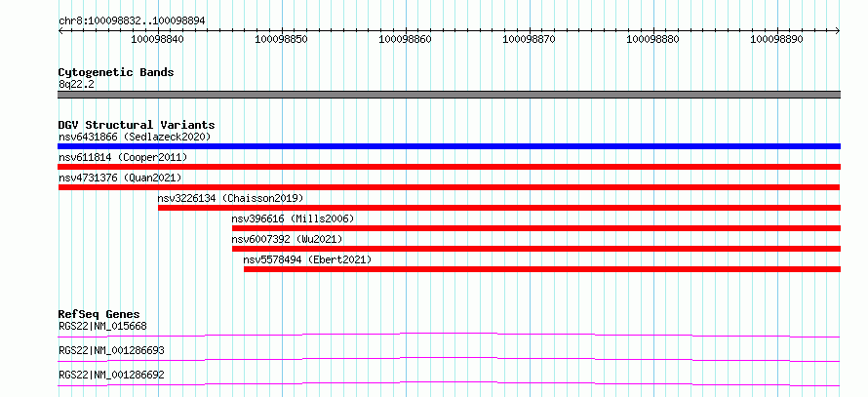This screenshot has width=868, height=397.
Task: Click ruler position 100098880
Action: pyautogui.click(x=653, y=39)
